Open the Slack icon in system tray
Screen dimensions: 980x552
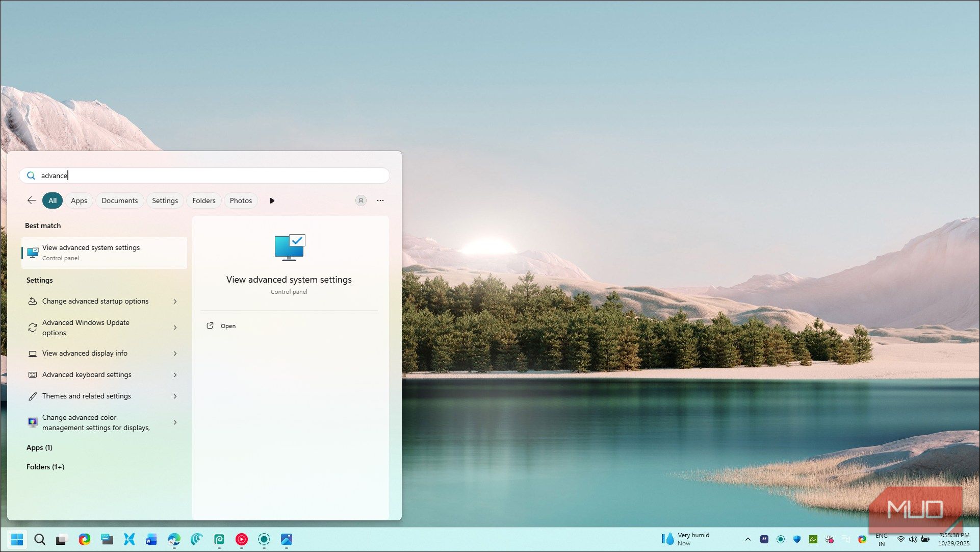tap(830, 539)
